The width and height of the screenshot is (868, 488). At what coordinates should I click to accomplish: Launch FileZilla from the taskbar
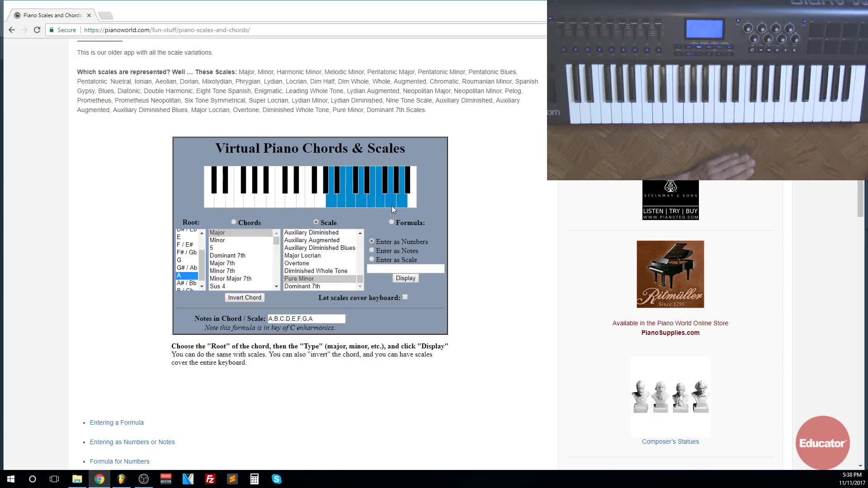(210, 479)
